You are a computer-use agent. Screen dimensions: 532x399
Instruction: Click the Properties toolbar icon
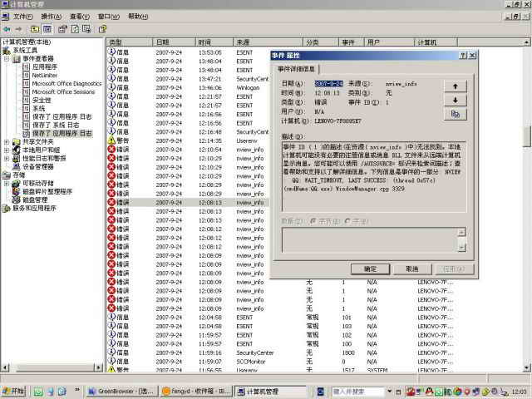click(x=62, y=30)
